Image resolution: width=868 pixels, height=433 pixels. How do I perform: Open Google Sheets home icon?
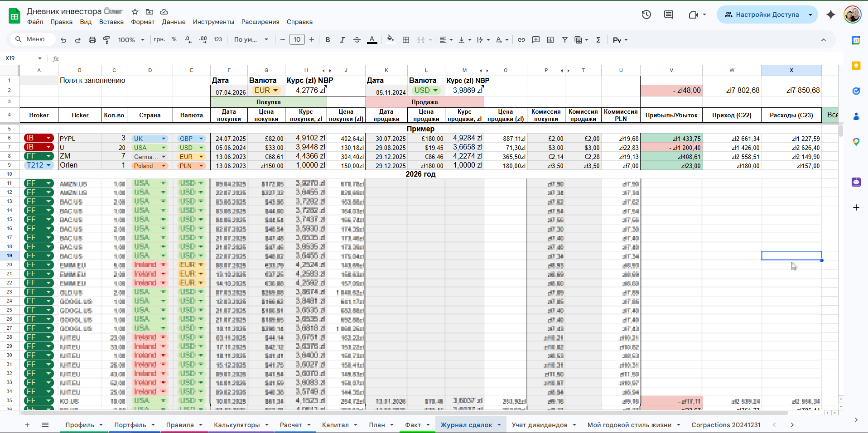[14, 16]
